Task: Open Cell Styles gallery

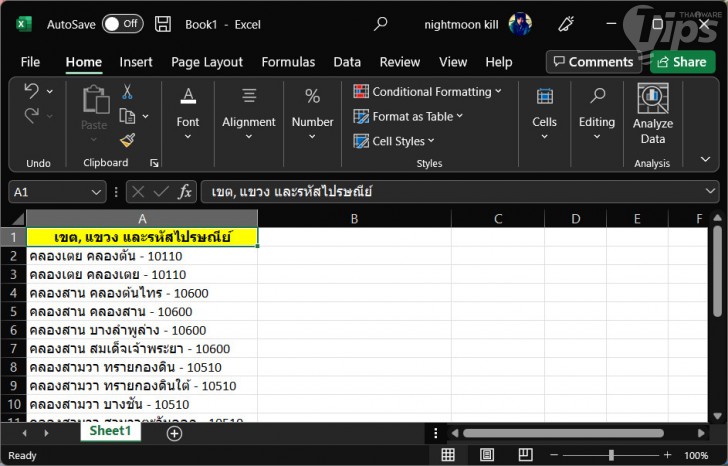Action: [394, 141]
